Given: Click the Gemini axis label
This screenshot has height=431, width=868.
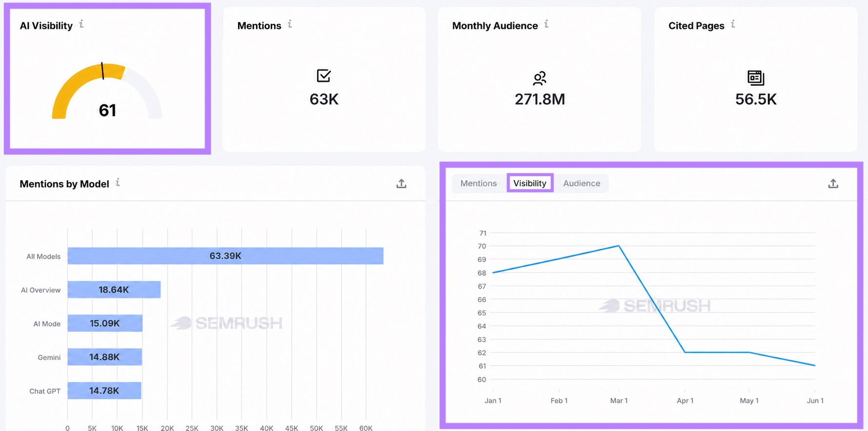Looking at the screenshot, I should (x=49, y=357).
